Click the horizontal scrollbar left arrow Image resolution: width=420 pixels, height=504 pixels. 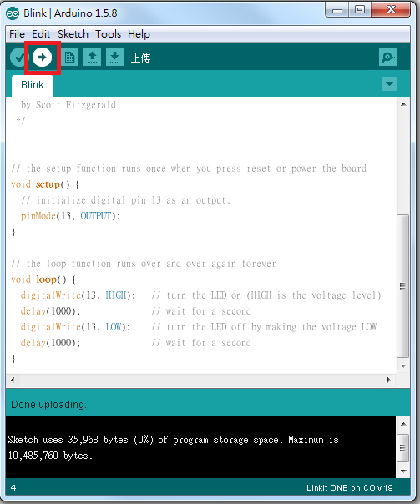click(13, 380)
